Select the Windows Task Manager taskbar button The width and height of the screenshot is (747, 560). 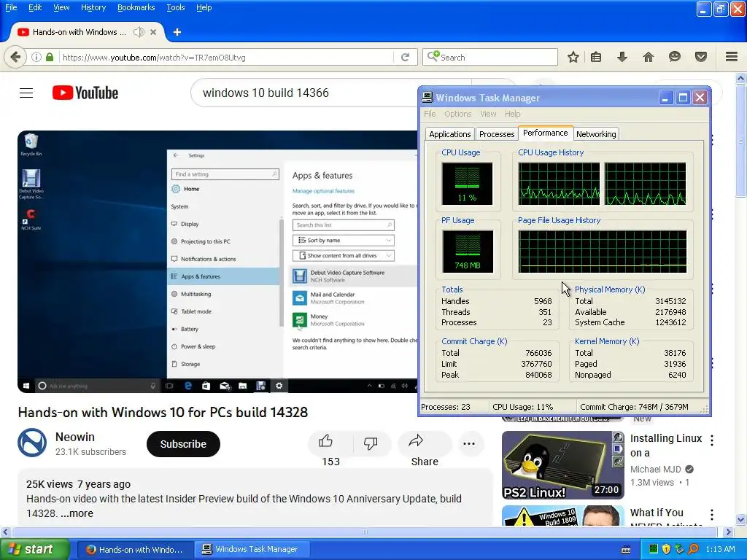point(252,550)
